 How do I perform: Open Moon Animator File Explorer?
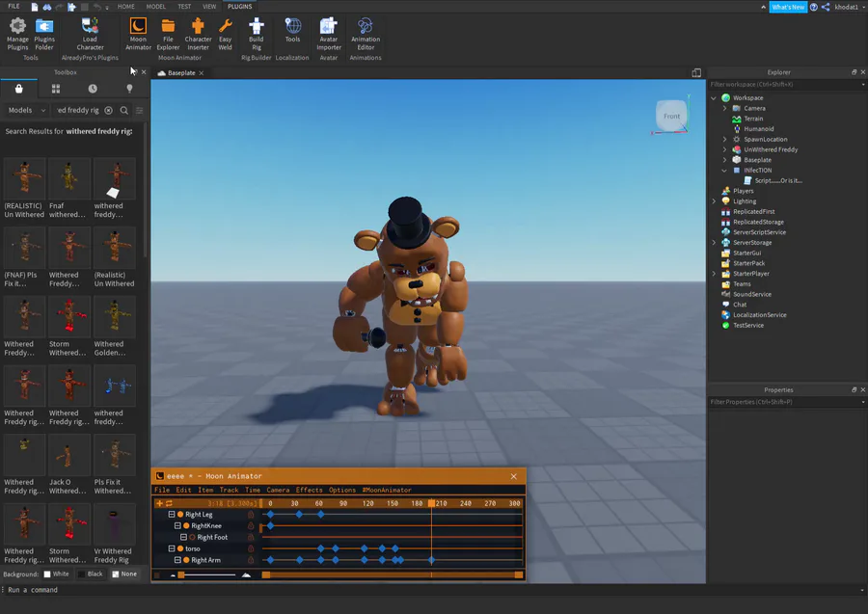pyautogui.click(x=168, y=34)
